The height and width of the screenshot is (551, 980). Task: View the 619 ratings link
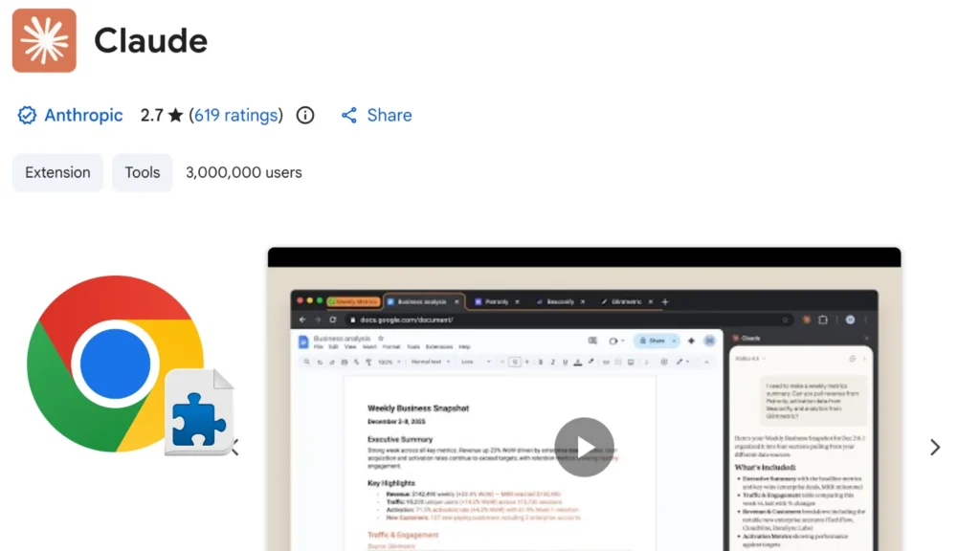pos(236,115)
